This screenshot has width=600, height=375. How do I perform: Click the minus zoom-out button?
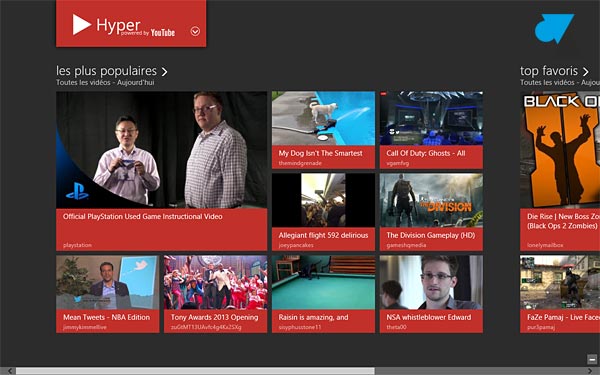click(592, 359)
